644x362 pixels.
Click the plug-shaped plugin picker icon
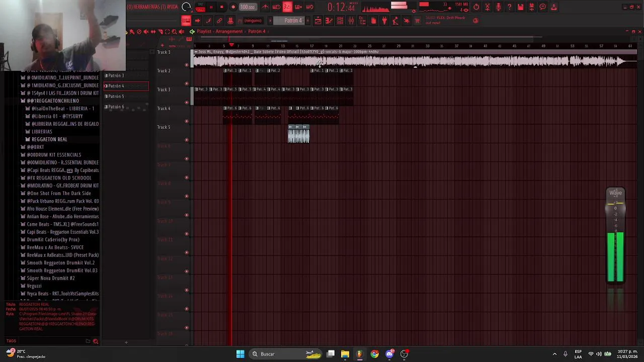384,21
